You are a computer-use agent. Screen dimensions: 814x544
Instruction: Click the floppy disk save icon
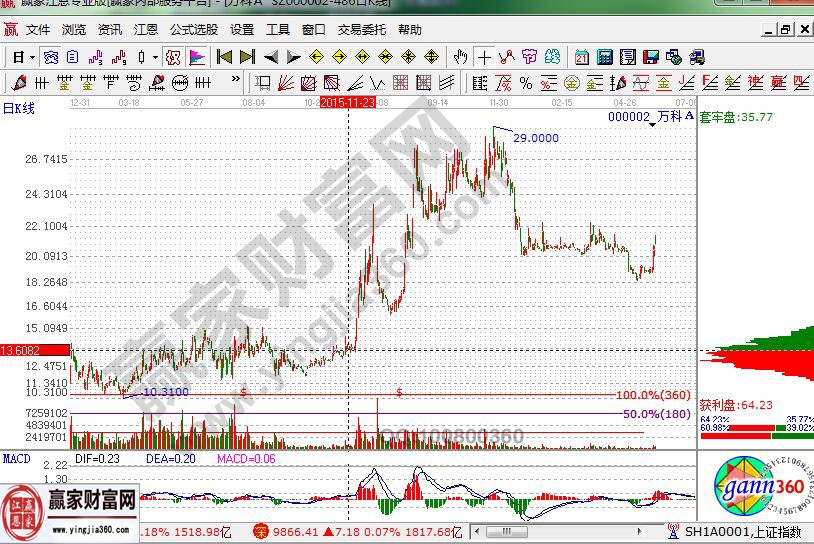point(651,57)
